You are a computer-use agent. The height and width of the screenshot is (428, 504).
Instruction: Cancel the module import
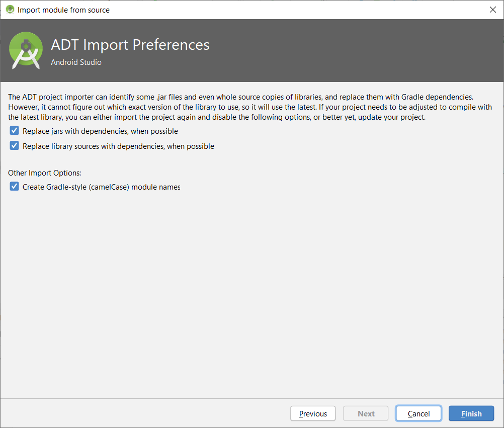418,413
